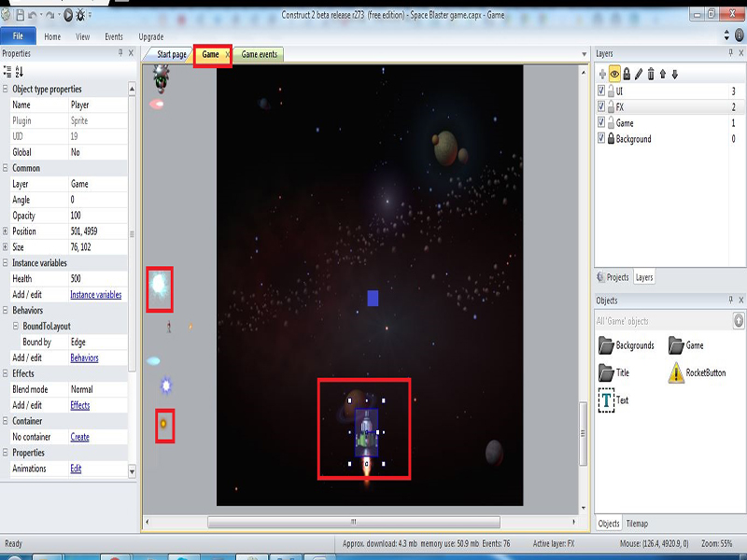Open the undo history dropdown arrow
The height and width of the screenshot is (560, 747).
pyautogui.click(x=40, y=15)
